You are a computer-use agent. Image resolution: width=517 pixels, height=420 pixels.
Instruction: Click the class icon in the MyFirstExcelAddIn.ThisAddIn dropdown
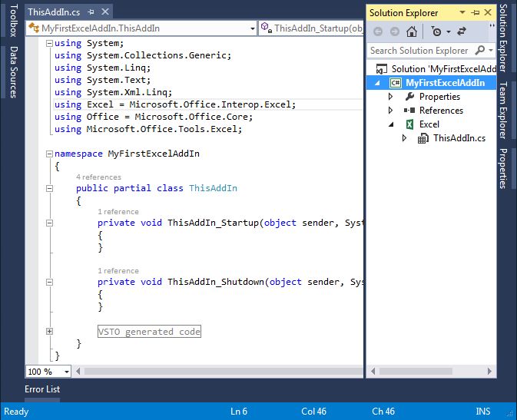click(x=34, y=28)
